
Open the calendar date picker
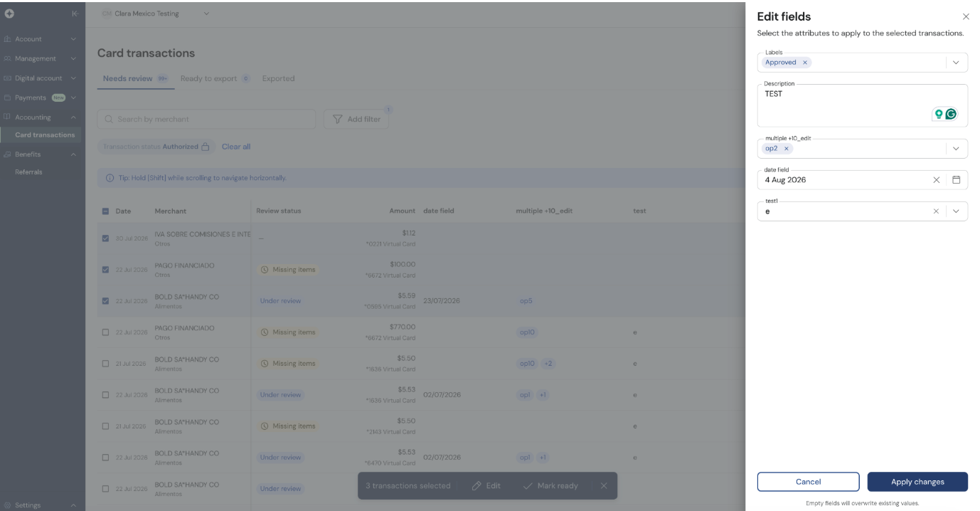956,180
